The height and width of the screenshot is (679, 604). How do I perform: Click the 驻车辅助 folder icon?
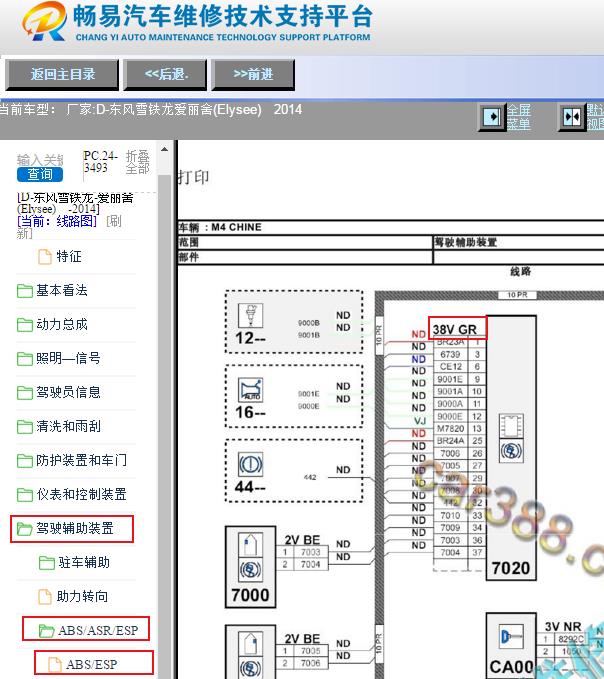47,563
